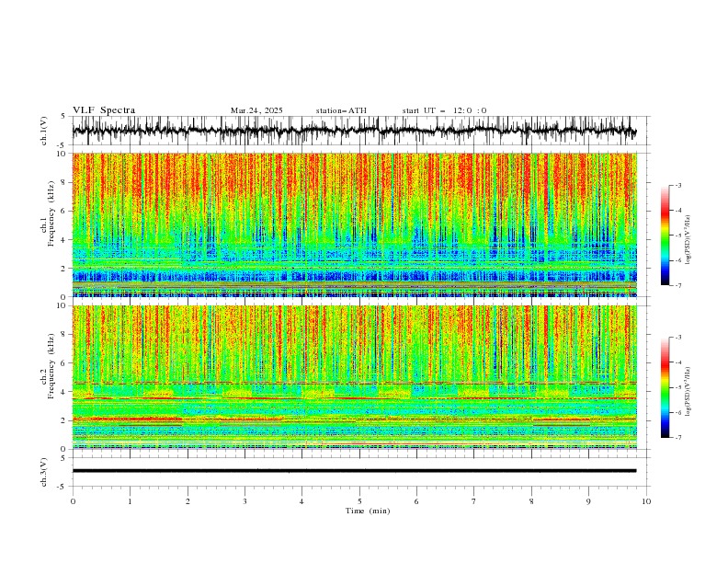Click the "1" tick on the Time axis

pyautogui.click(x=130, y=501)
